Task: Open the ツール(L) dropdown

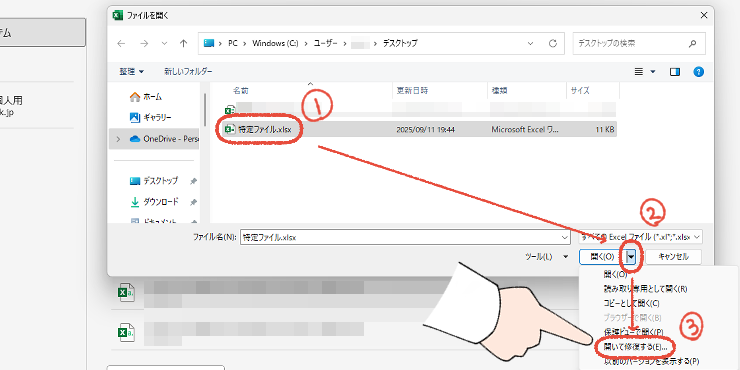Action: [546, 257]
